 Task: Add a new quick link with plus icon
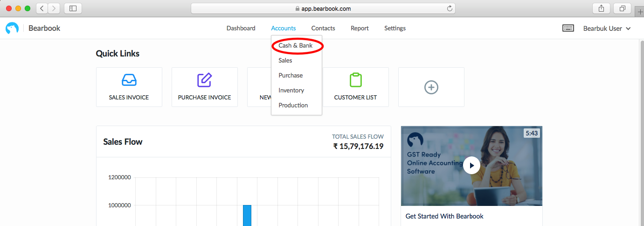(431, 87)
